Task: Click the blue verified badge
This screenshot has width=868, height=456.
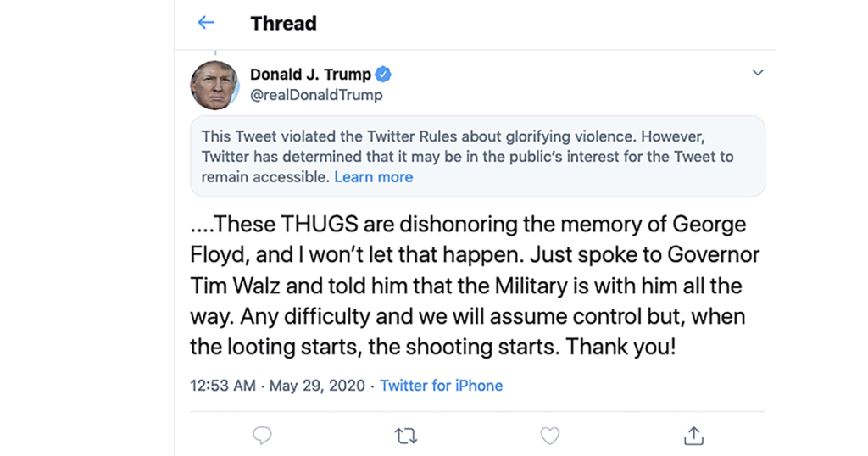Action: 383,75
